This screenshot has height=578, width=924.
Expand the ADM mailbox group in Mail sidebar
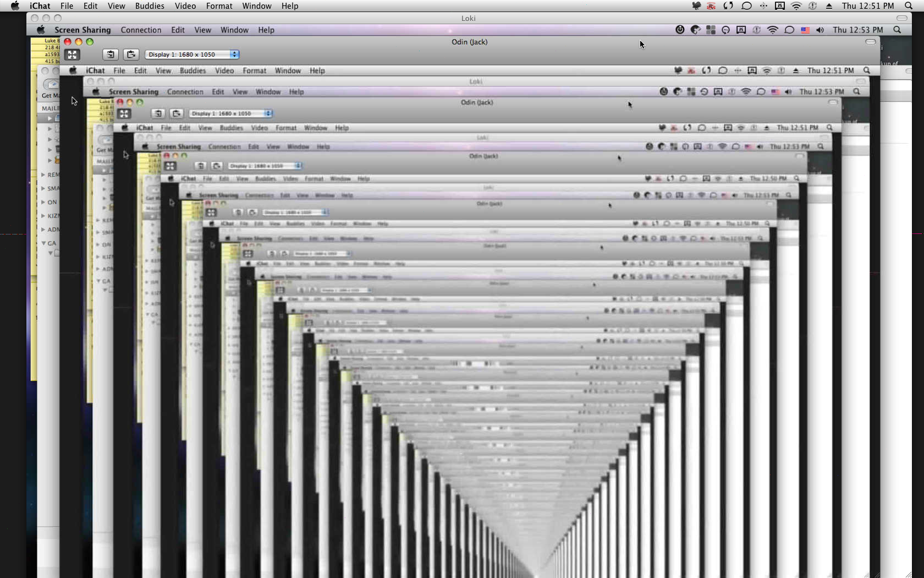tap(43, 230)
